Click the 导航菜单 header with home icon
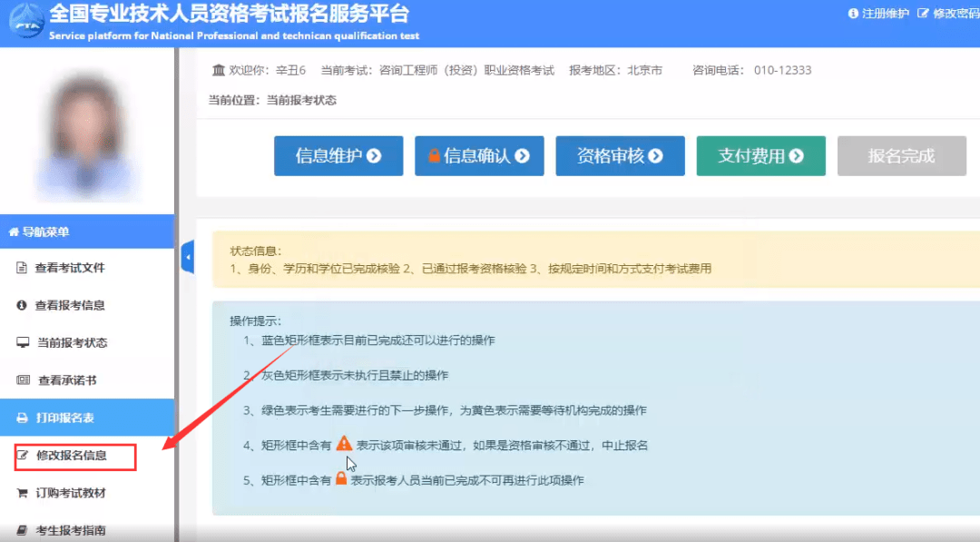This screenshot has height=542, width=980. 87,232
